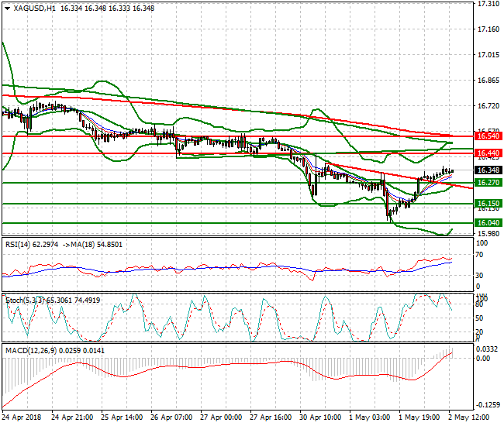Click 17.310 on the price scale
This screenshot has height=426, width=504.
click(488, 4)
